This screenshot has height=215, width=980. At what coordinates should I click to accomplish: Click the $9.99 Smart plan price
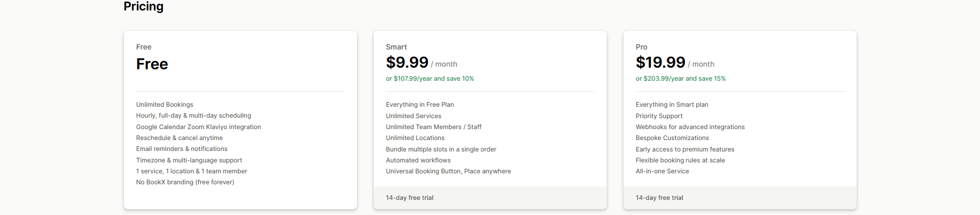[407, 62]
